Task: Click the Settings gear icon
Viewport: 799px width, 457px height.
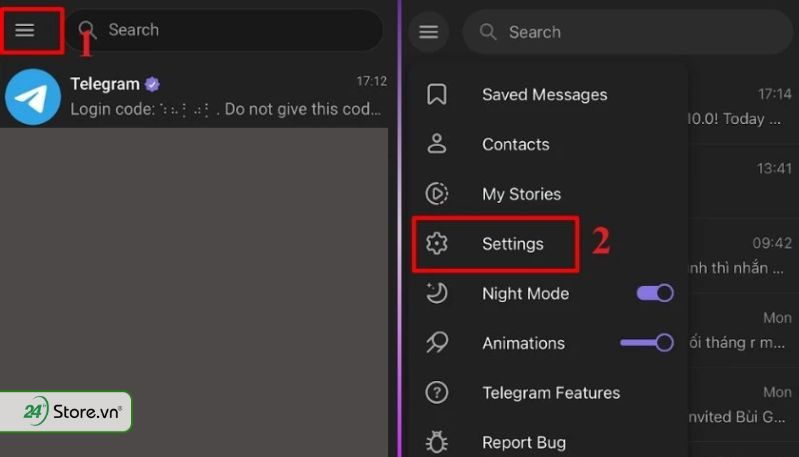Action: tap(437, 243)
